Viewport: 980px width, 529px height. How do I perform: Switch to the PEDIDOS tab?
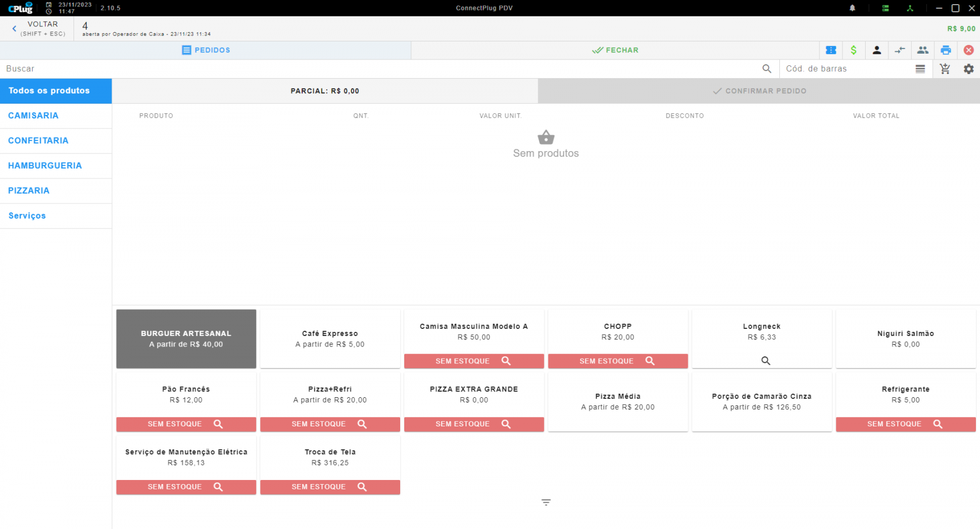pyautogui.click(x=206, y=50)
